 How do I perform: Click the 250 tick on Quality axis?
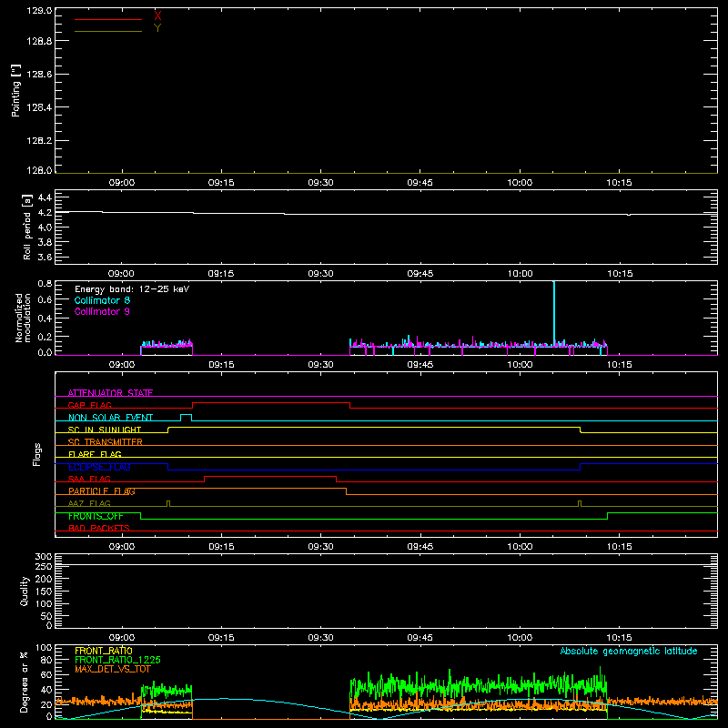(x=44, y=566)
